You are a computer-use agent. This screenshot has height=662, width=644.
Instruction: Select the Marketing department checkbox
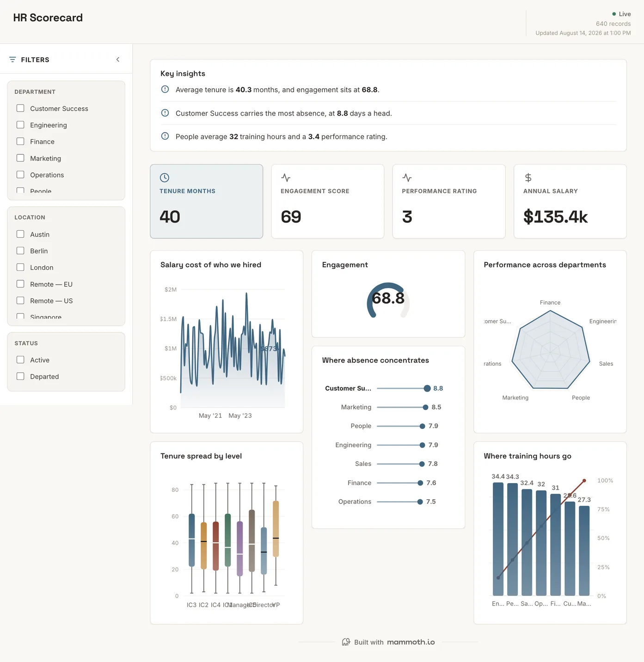[20, 158]
